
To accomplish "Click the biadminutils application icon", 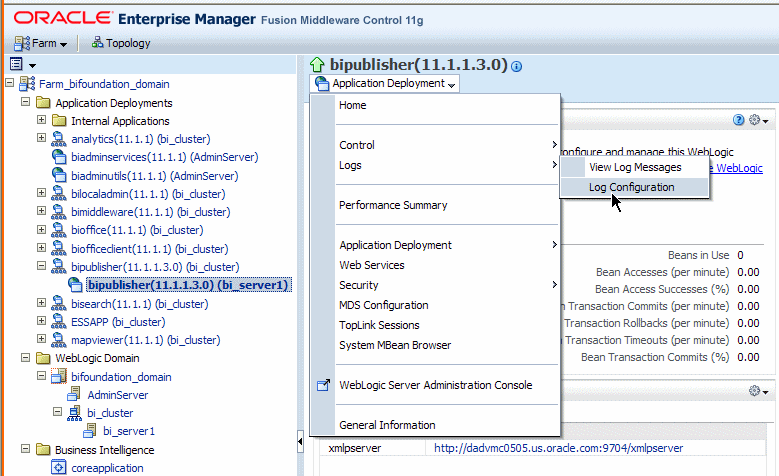I will click(x=59, y=175).
